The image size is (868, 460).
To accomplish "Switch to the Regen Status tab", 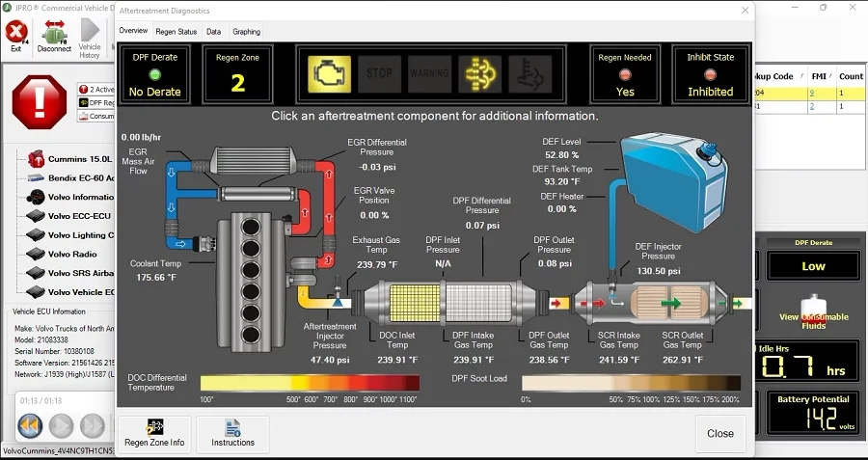I will point(176,32).
